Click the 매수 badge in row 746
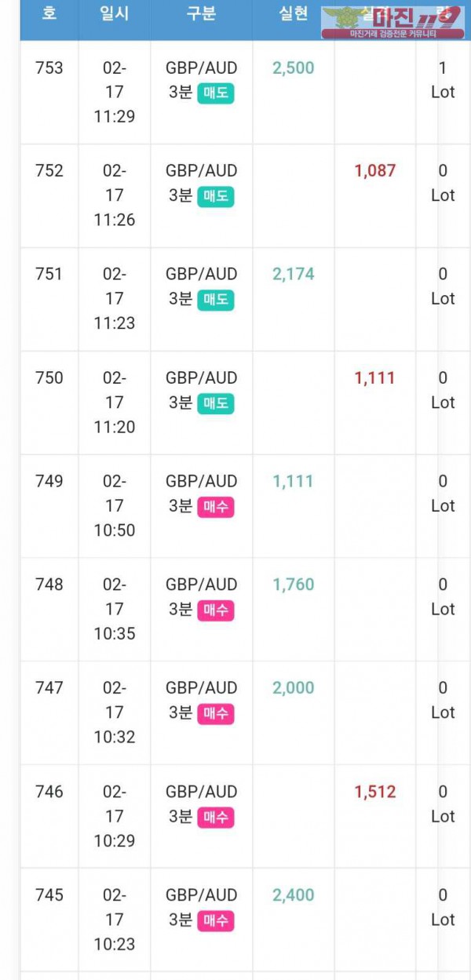This screenshot has height=980, width=471. tap(215, 818)
